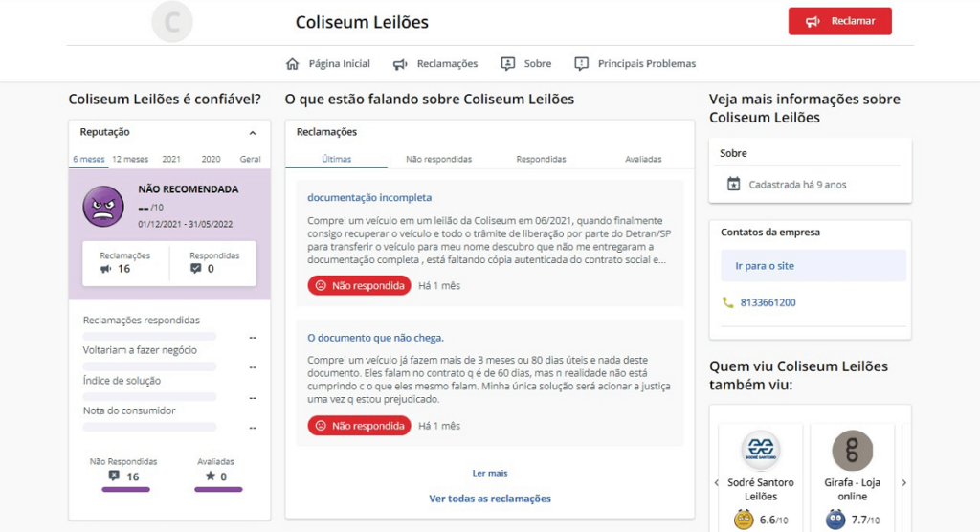Switch to Respondidas complaints tab
This screenshot has height=532, width=980.
542,160
